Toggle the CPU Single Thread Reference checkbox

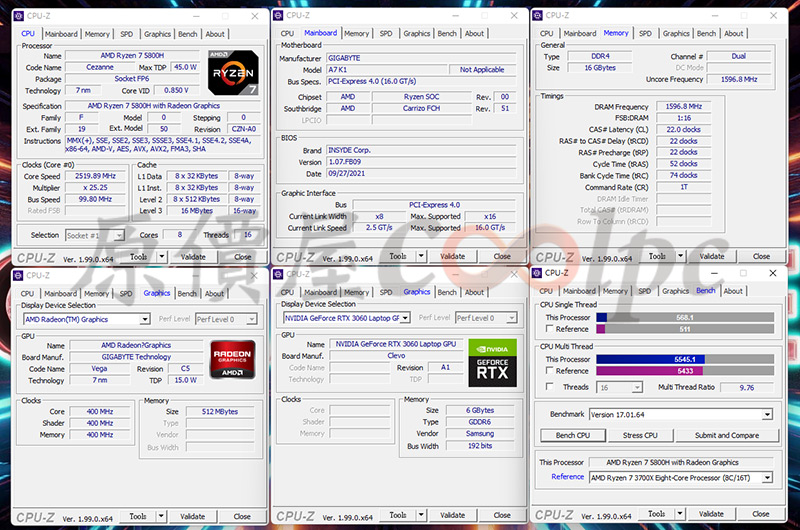click(x=549, y=329)
